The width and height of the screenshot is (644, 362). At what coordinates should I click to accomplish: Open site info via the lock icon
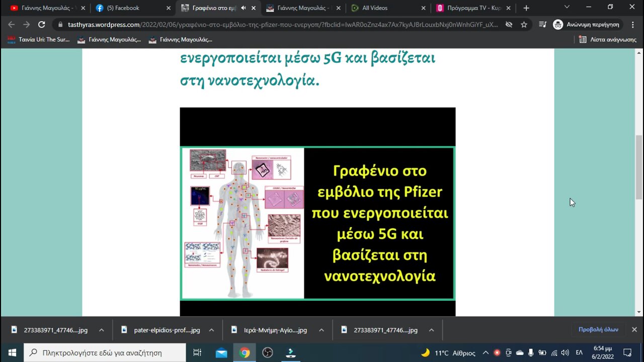coord(60,24)
